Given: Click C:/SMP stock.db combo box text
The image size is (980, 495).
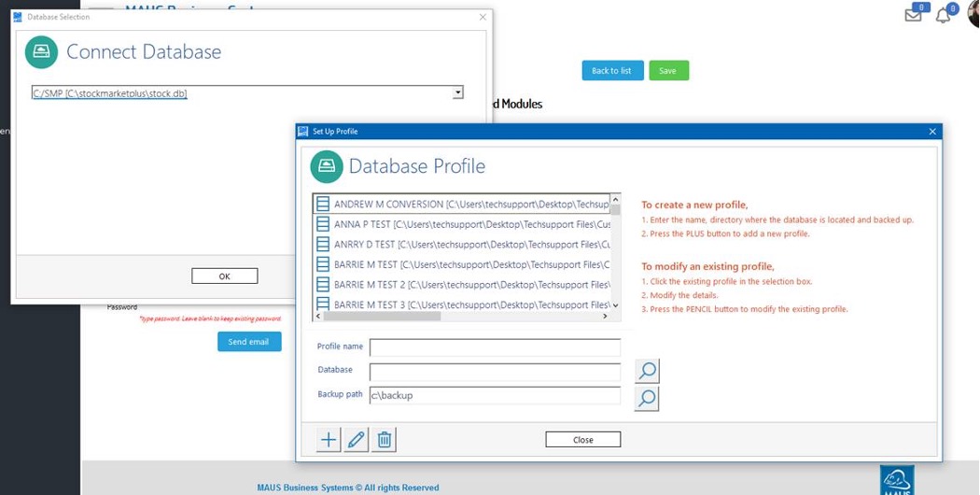Looking at the screenshot, I should click(x=110, y=93).
